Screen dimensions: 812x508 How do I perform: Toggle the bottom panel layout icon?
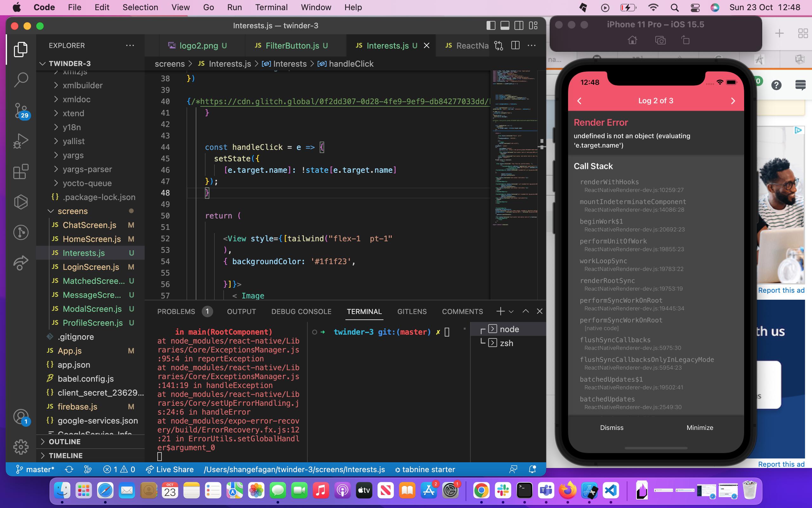(x=505, y=25)
